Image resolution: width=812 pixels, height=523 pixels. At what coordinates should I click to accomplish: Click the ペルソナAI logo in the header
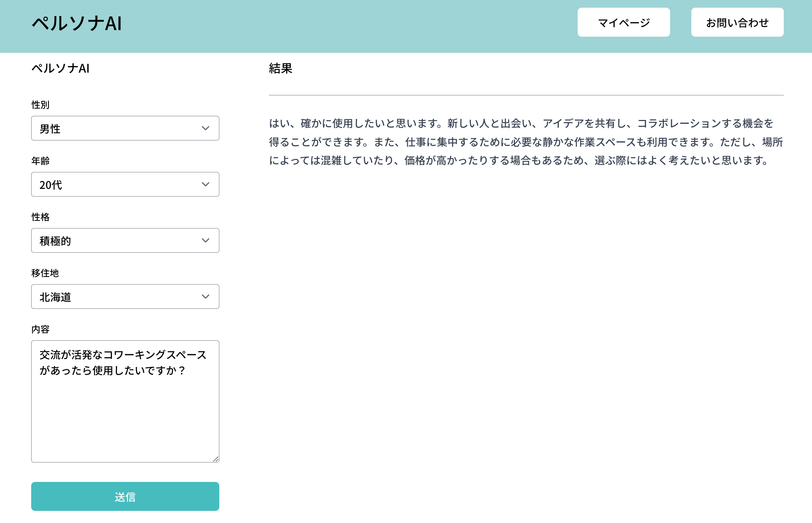point(76,23)
